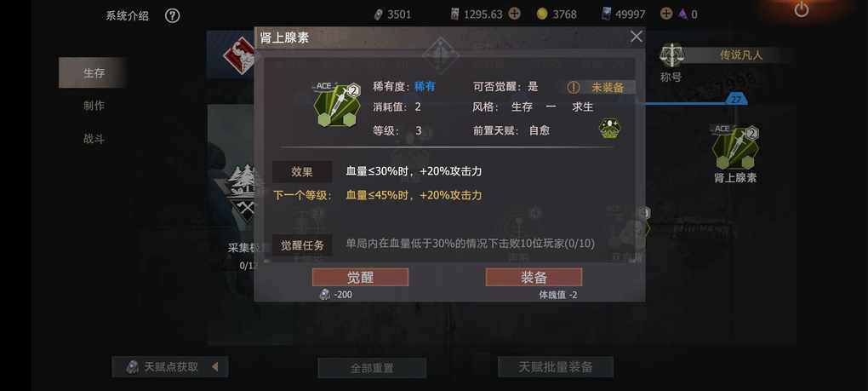
Task: Click the 自愈 prerequisite talent icon
Action: (x=609, y=129)
